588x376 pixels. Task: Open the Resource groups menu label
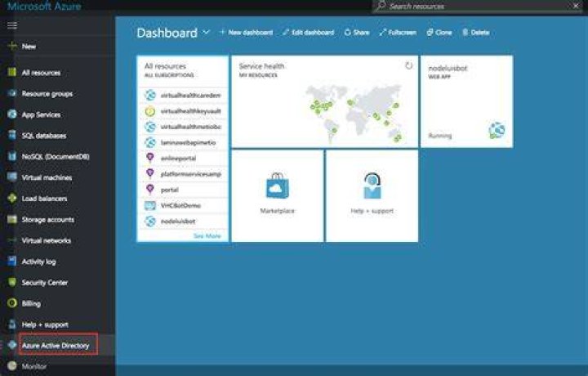(x=47, y=94)
